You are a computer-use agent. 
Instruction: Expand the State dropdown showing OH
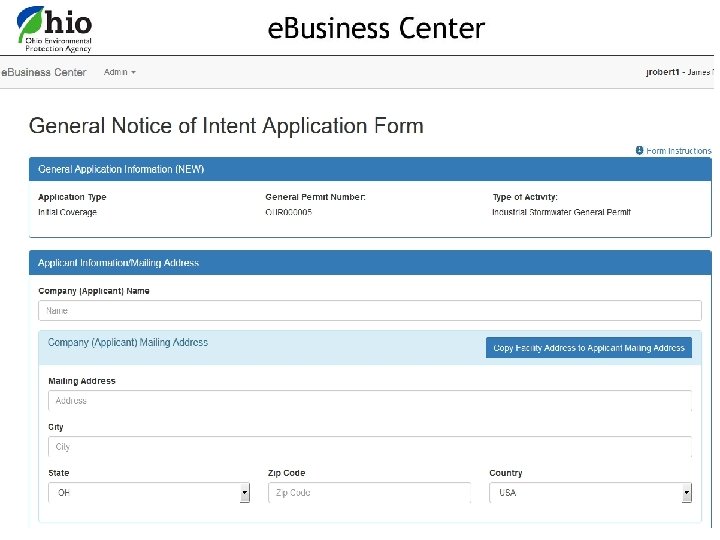(x=148, y=493)
